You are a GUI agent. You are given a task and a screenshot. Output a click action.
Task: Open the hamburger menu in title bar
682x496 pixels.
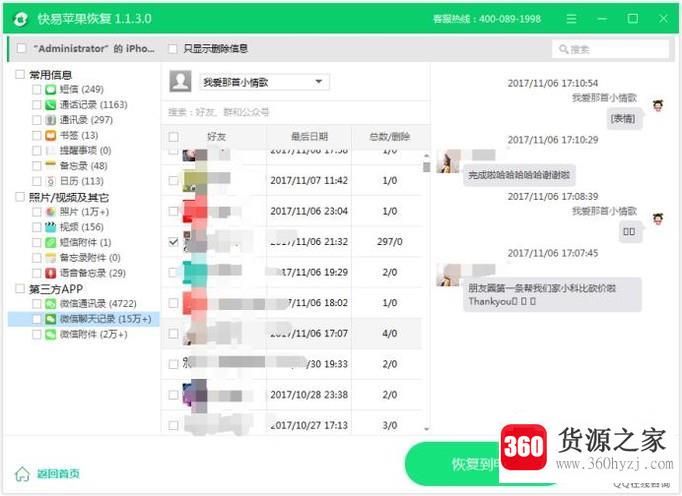coord(572,19)
